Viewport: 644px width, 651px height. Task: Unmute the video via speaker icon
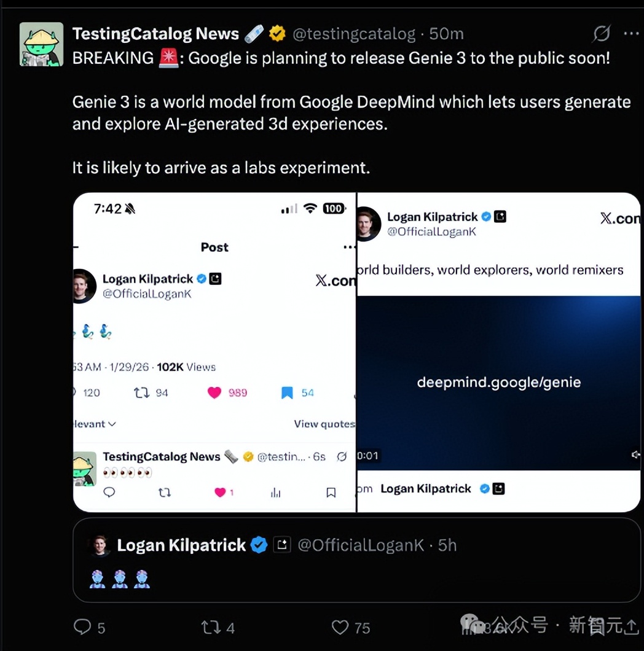coord(635,455)
